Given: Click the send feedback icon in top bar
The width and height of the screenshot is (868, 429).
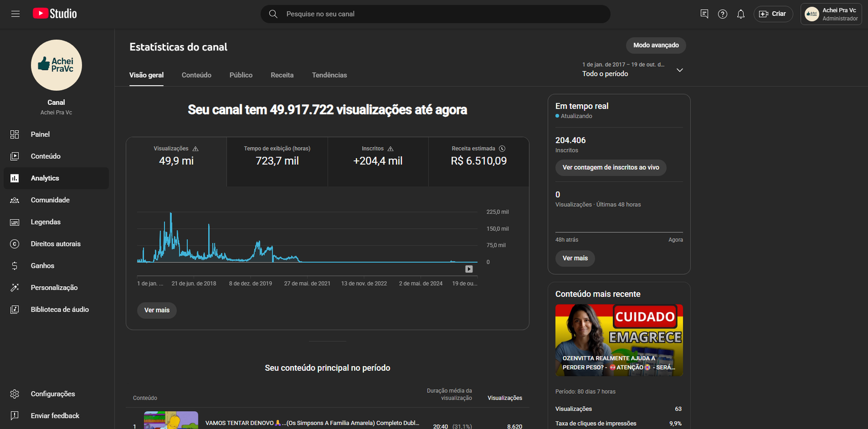Looking at the screenshot, I should tap(704, 14).
